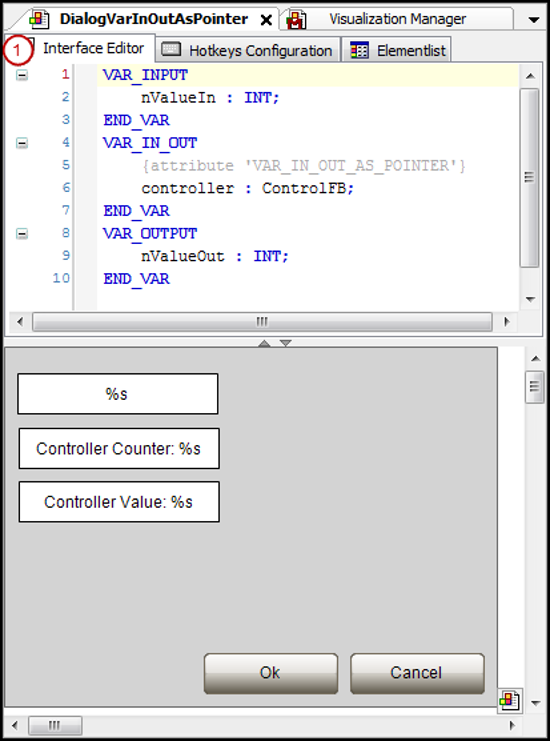
Task: Collapse the VAR_INPUT block
Action: pos(22,75)
